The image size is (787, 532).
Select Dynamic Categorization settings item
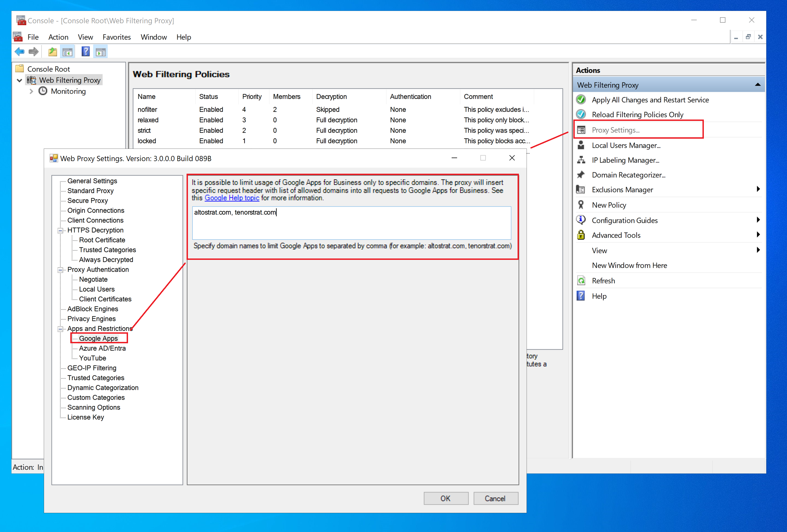(103, 388)
